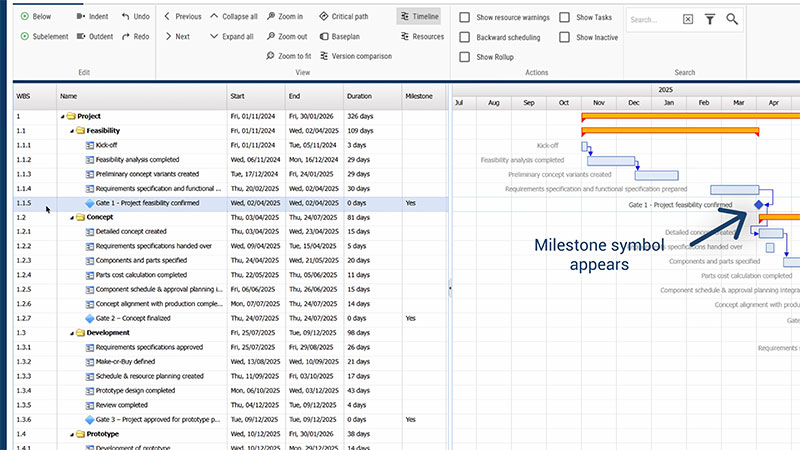
Task: Click the Gate 3 milestone diamond icon in table
Action: (90, 419)
